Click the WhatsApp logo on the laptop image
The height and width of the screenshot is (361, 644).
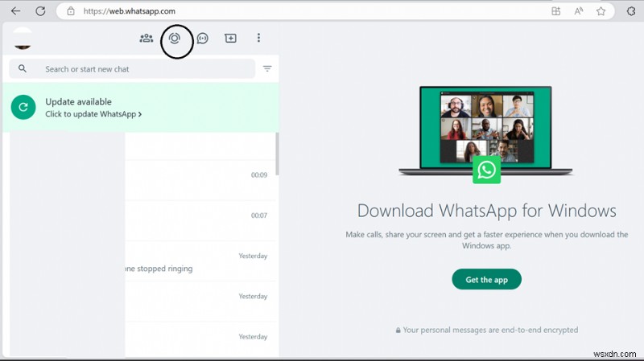point(486,170)
